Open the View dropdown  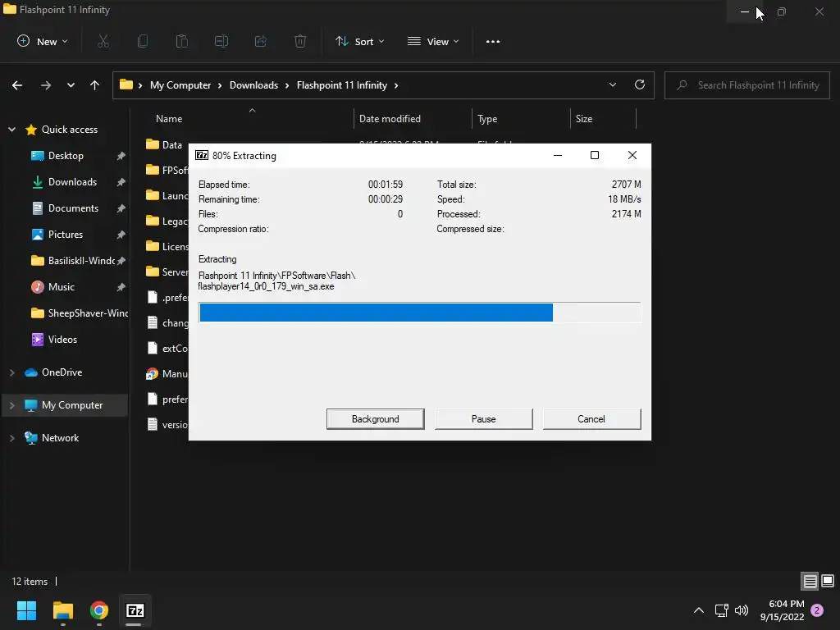click(x=433, y=41)
